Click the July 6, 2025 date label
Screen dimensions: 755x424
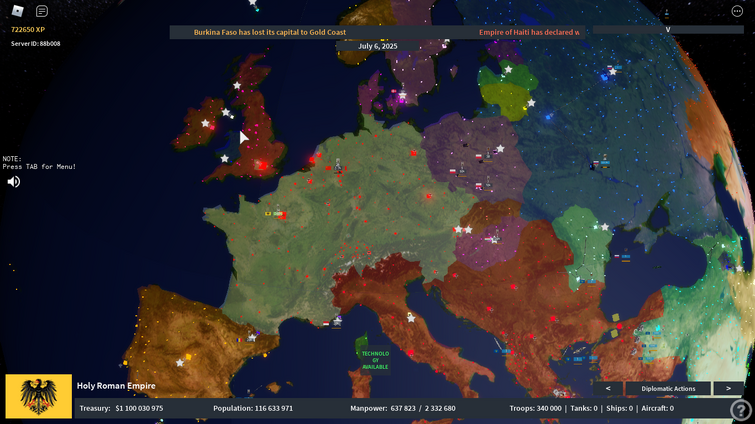pyautogui.click(x=378, y=46)
